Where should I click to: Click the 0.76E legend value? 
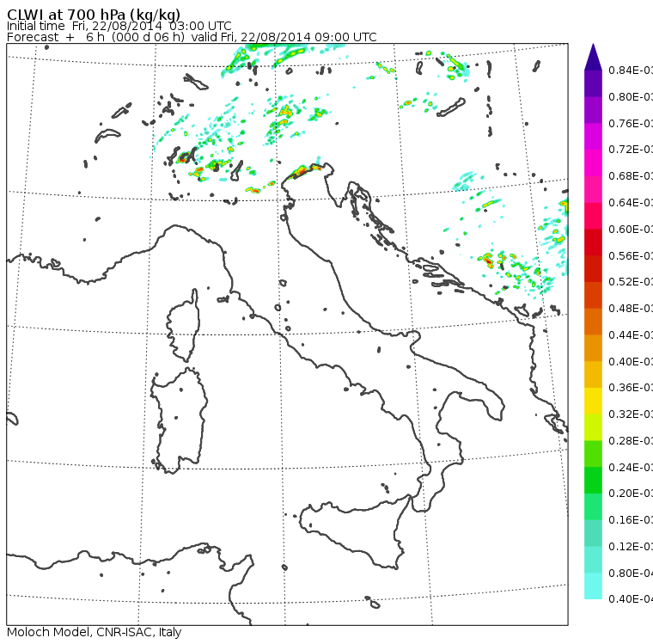click(x=631, y=123)
